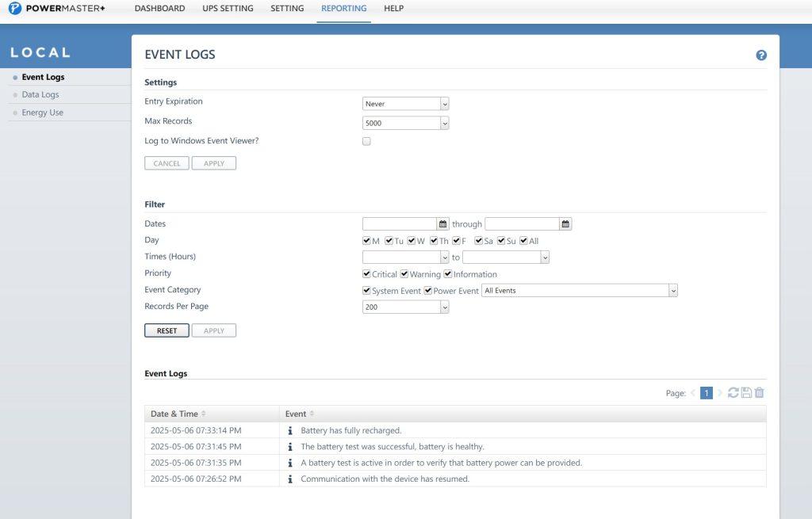Click info icon for battery fully recharged
The height and width of the screenshot is (519, 812).
pos(290,430)
